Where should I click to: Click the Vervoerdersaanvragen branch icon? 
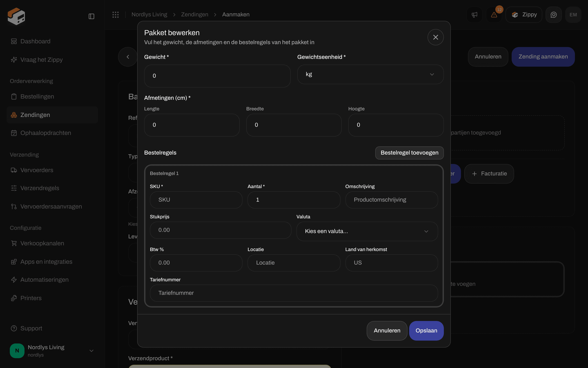click(14, 206)
